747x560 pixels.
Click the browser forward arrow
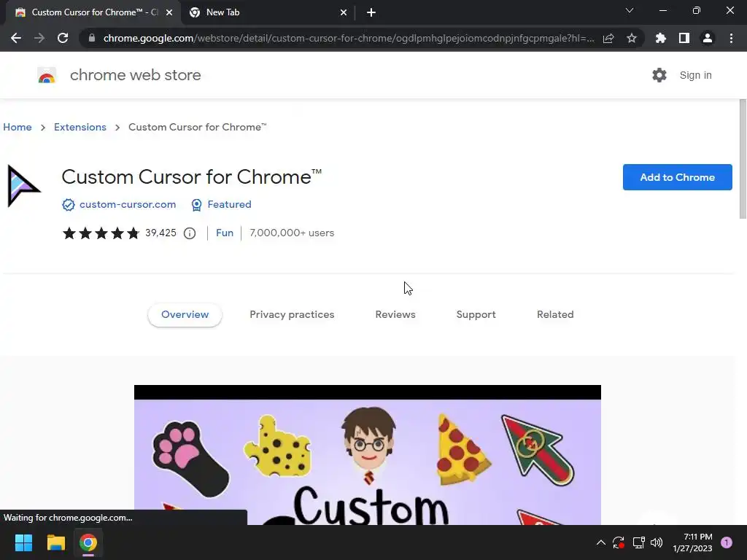coord(39,38)
